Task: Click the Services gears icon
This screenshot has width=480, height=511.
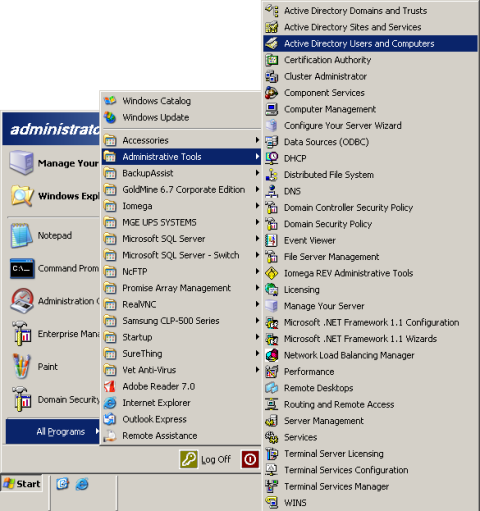Action: point(272,437)
